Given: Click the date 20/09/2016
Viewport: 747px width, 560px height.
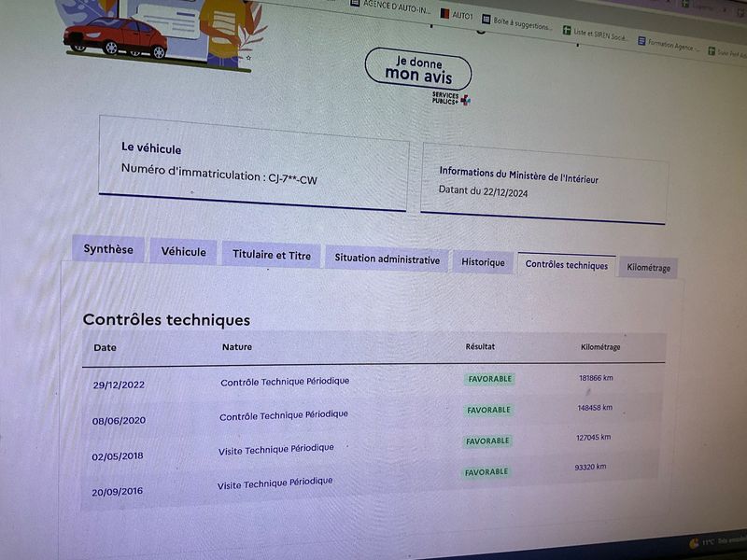Looking at the screenshot, I should click(118, 492).
